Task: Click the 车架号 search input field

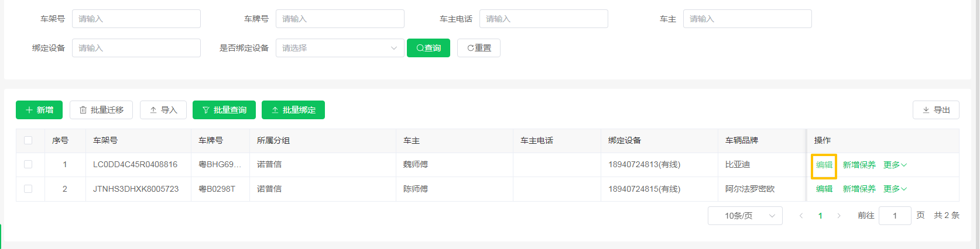Action: [136, 19]
